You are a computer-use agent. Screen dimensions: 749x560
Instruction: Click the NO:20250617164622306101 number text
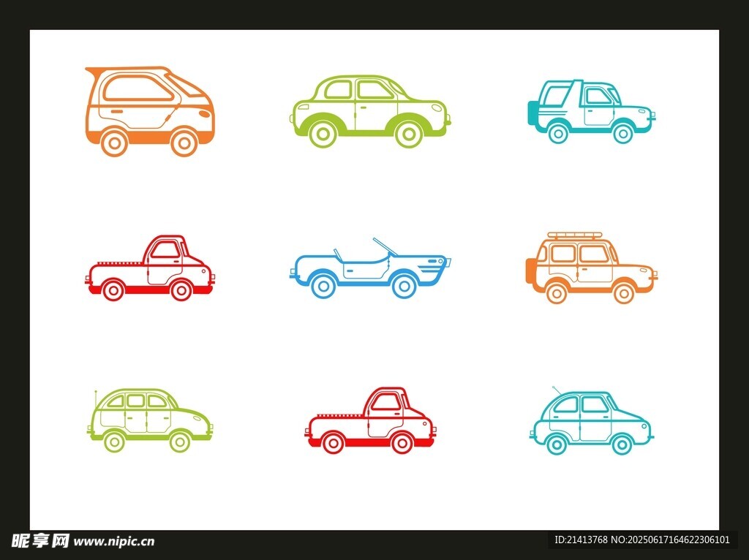click(x=671, y=540)
